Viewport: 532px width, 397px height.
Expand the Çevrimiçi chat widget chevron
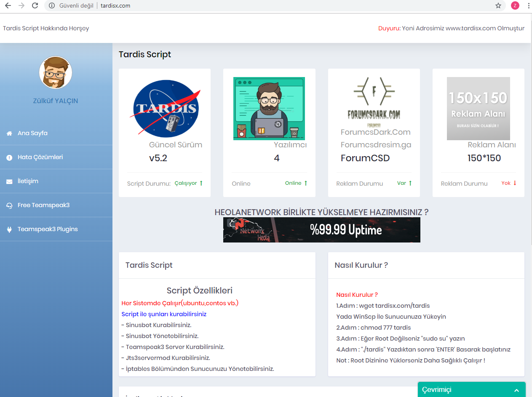click(516, 390)
